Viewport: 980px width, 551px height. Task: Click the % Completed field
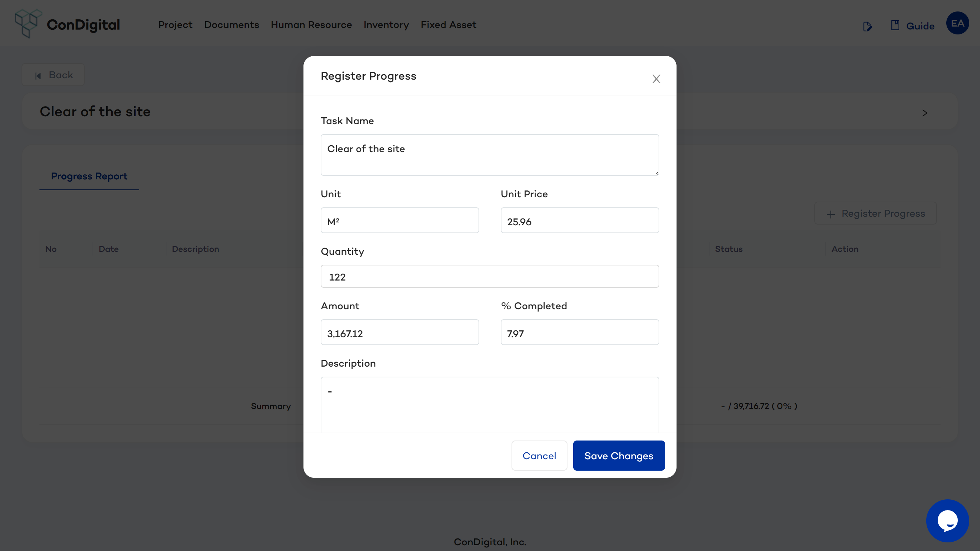[579, 333]
